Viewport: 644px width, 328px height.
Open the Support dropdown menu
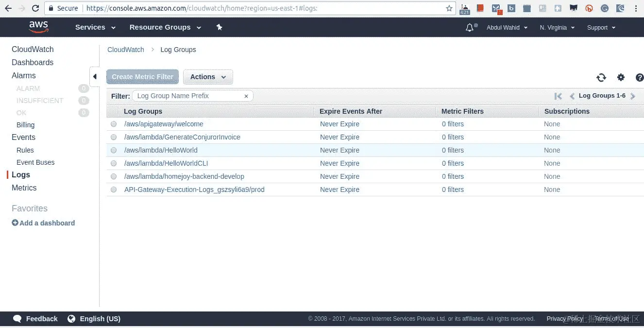(x=601, y=28)
